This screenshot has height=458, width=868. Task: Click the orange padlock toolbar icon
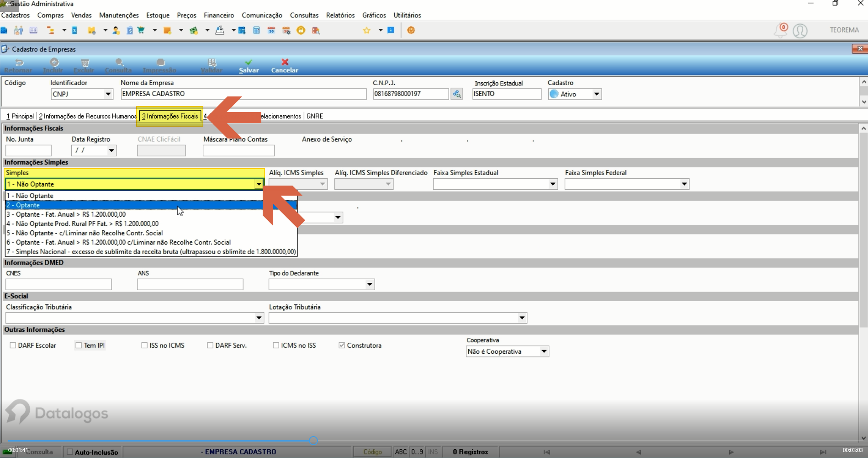pyautogui.click(x=301, y=30)
